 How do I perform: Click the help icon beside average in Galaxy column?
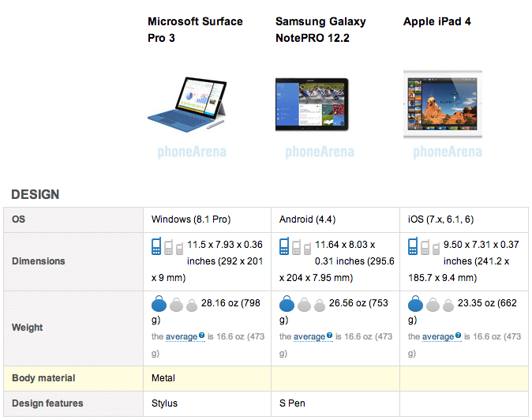pos(330,336)
